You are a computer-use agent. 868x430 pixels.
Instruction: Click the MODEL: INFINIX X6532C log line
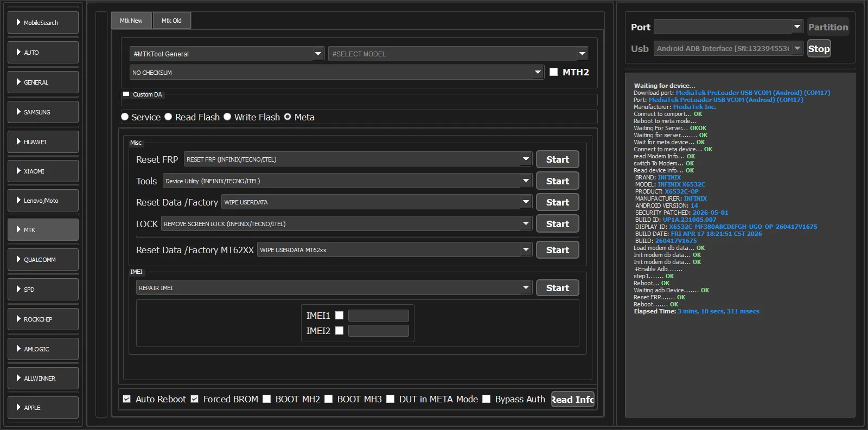(670, 184)
